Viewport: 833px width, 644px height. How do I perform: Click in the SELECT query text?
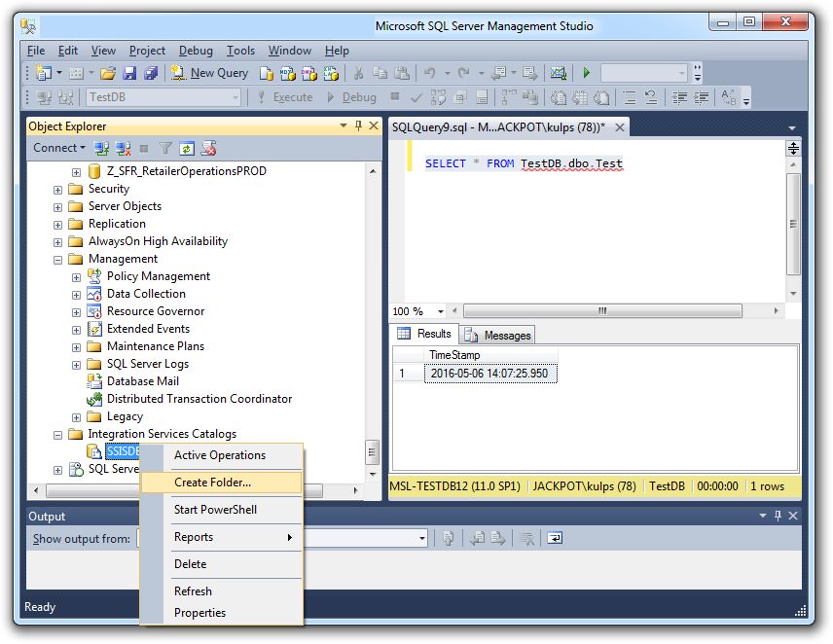[524, 163]
